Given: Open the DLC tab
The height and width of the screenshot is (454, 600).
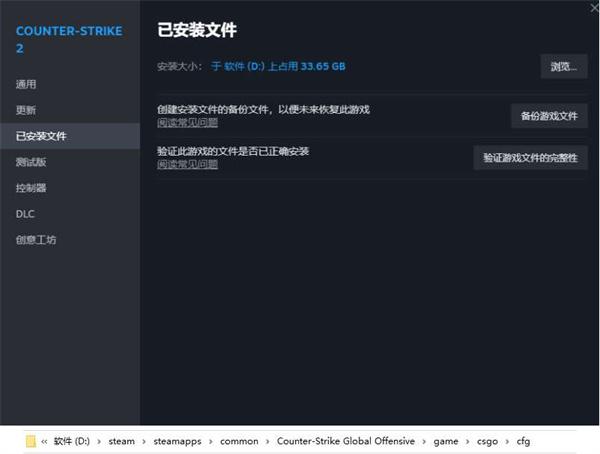Looking at the screenshot, I should [x=25, y=214].
